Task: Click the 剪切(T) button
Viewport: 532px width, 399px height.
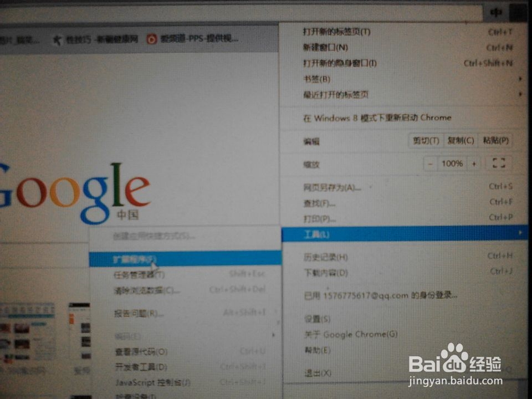Action: click(x=426, y=140)
